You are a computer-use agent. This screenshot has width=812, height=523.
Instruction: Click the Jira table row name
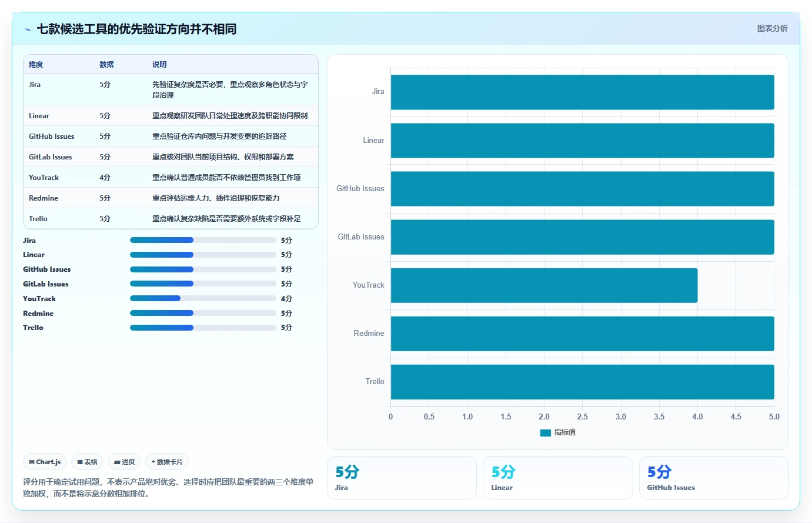click(35, 85)
